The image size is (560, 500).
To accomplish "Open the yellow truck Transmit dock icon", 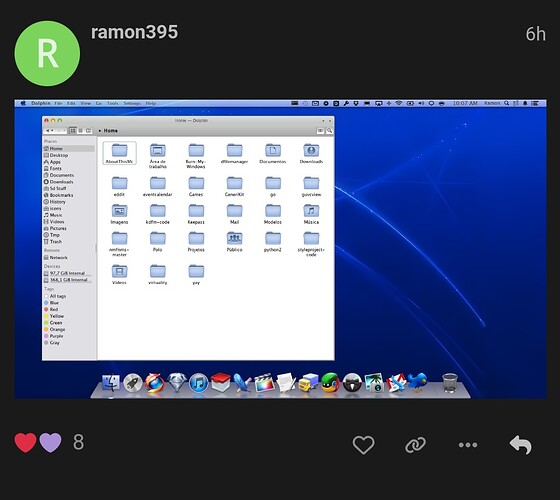I will pos(308,383).
